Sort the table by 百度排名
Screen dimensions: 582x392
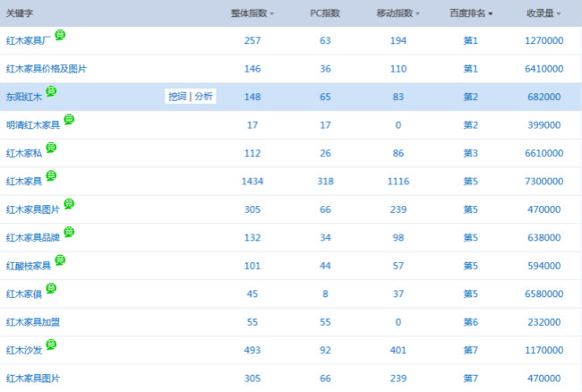[471, 13]
